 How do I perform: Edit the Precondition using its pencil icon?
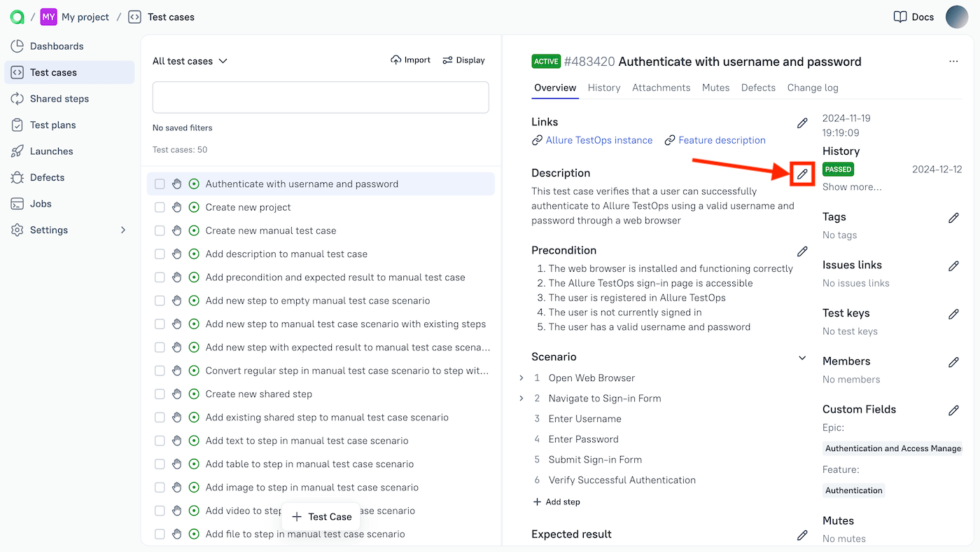(x=802, y=251)
